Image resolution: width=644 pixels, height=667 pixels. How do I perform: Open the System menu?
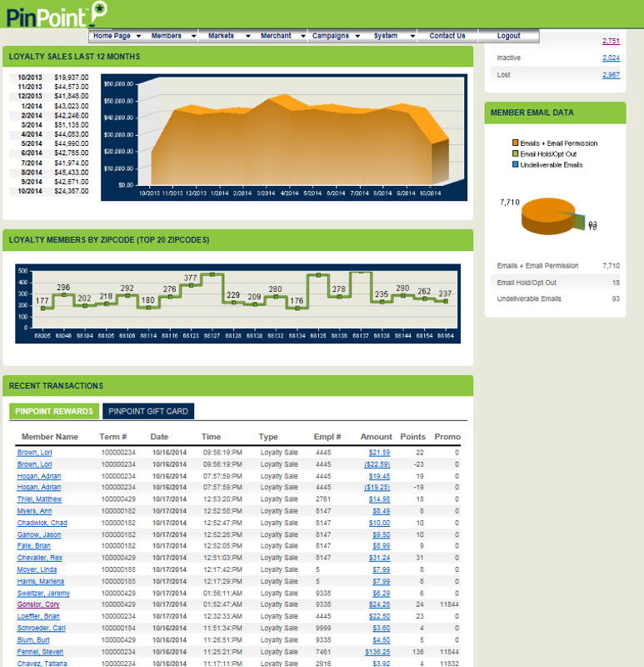[x=386, y=36]
